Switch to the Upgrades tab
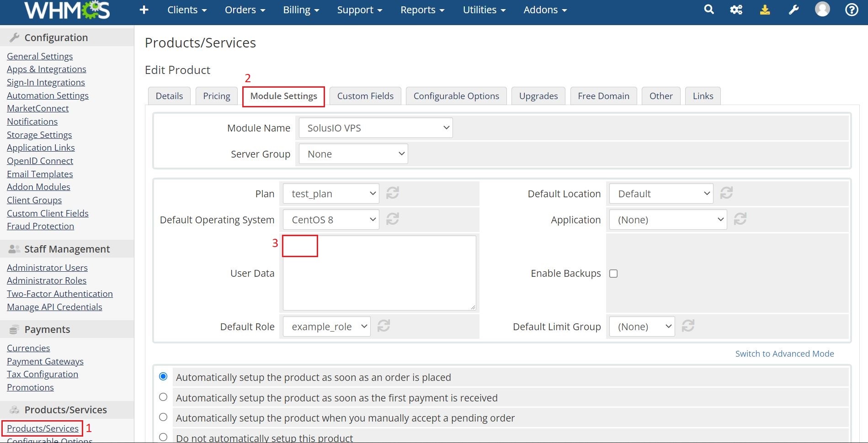Image resolution: width=868 pixels, height=443 pixels. tap(538, 96)
